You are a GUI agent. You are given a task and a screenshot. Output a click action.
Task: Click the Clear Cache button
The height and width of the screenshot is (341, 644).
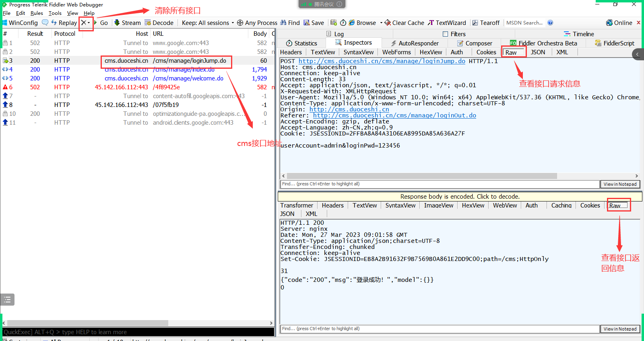[x=405, y=23]
